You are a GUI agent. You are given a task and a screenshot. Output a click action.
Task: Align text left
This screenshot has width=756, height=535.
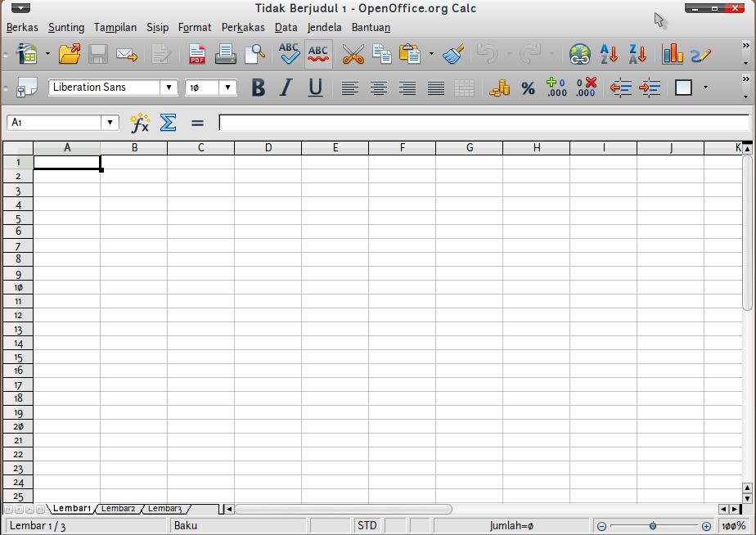[350, 88]
